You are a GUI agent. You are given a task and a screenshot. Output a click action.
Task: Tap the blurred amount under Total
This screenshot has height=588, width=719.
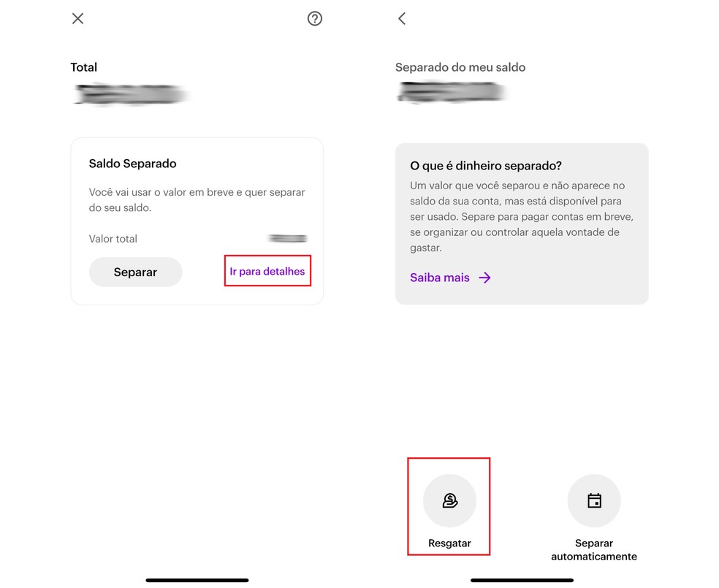[130, 95]
